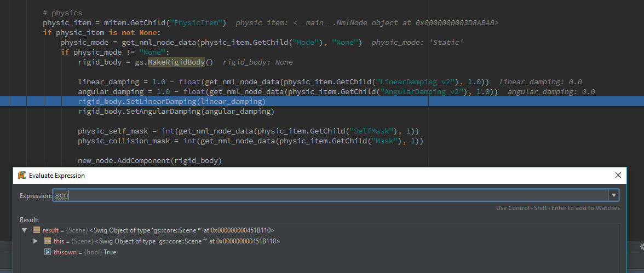This screenshot has width=644, height=273.
Task: Click the PyCharm icon in Evaluate Expression title
Action: tap(22, 175)
